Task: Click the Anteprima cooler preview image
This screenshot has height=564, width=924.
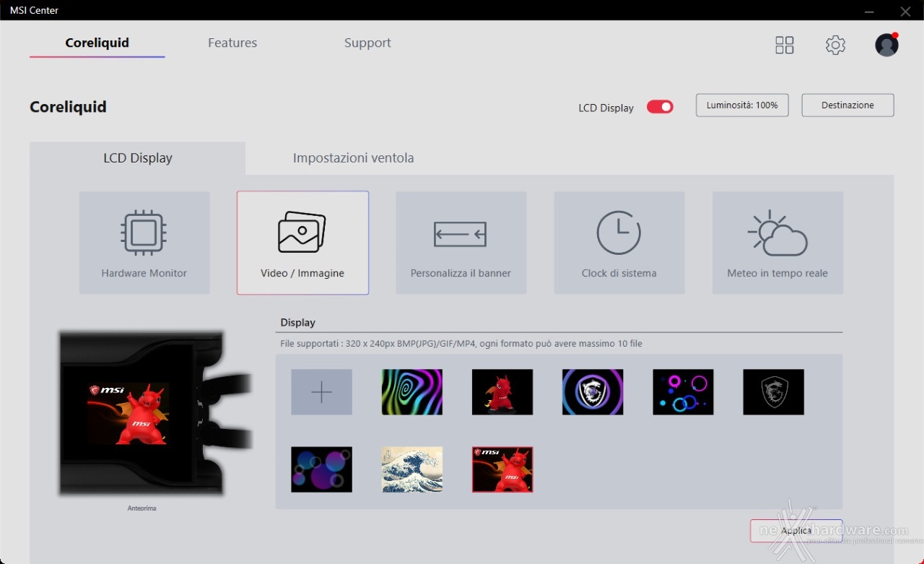Action: point(155,413)
